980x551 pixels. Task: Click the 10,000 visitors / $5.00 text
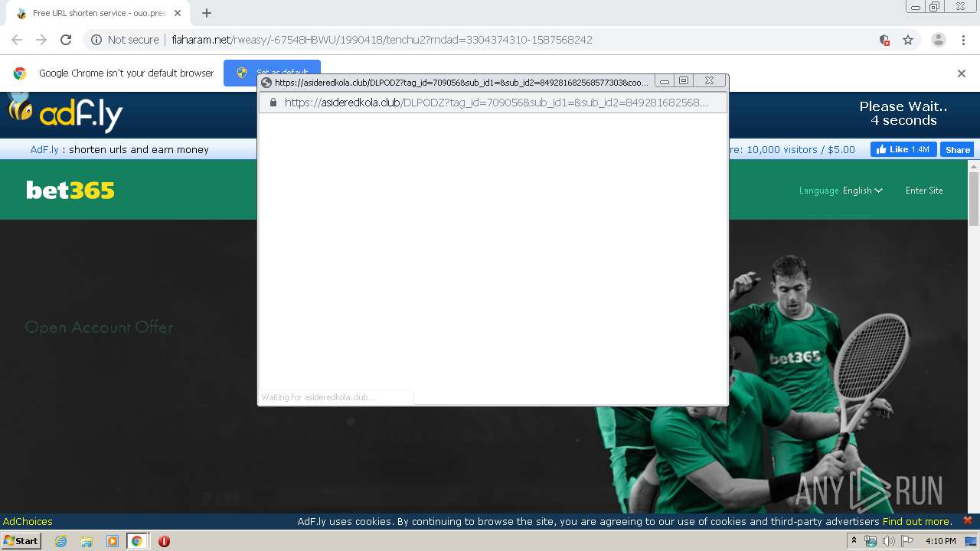coord(801,149)
